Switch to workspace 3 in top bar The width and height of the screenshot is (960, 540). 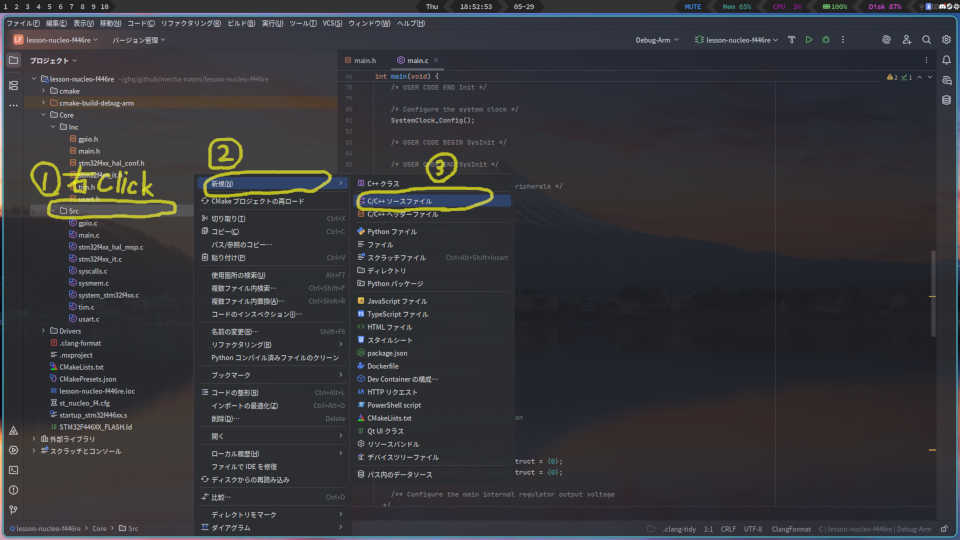tap(27, 6)
